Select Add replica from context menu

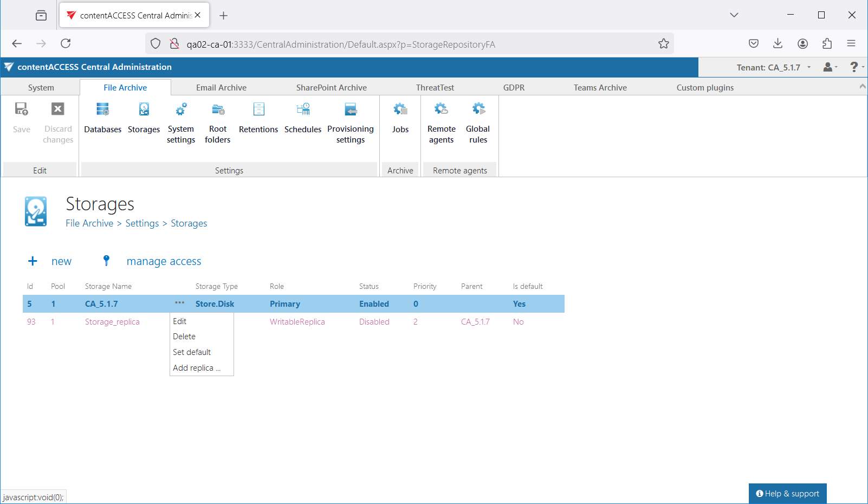coord(196,368)
